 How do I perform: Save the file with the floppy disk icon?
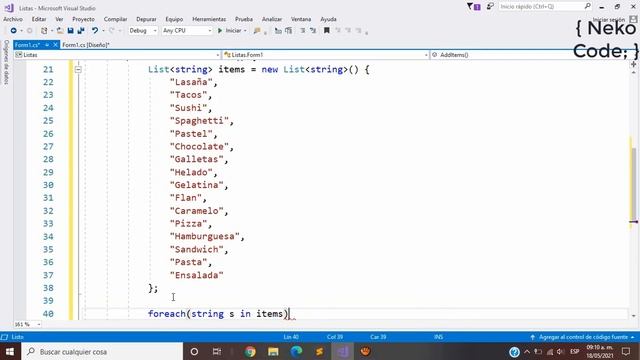tap(70, 31)
